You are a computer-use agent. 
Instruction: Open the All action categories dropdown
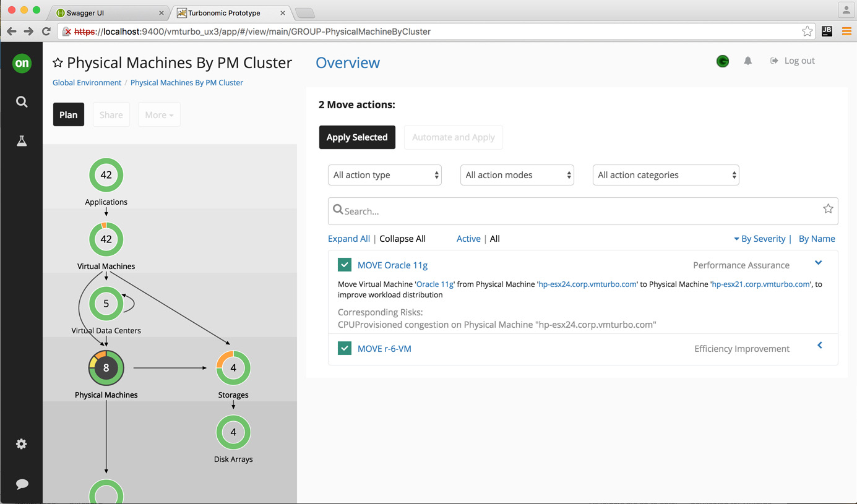point(666,175)
